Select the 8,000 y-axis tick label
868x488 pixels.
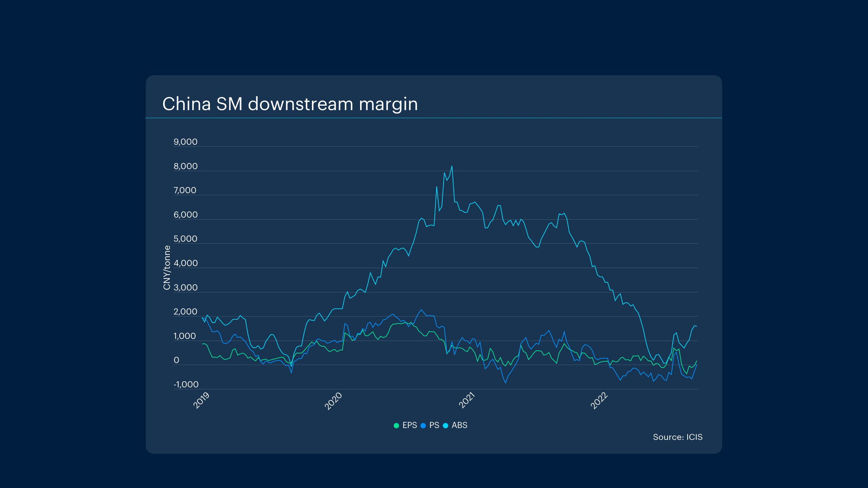click(x=185, y=166)
